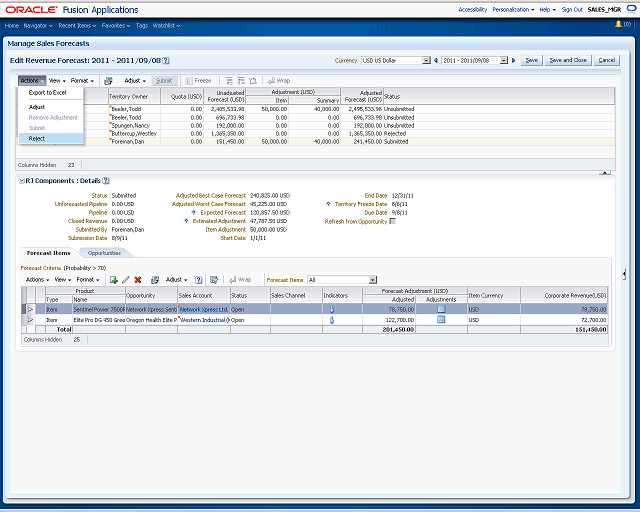This screenshot has height=512, width=640.
Task: Open the Personalization dropdown
Action: click(513, 9)
